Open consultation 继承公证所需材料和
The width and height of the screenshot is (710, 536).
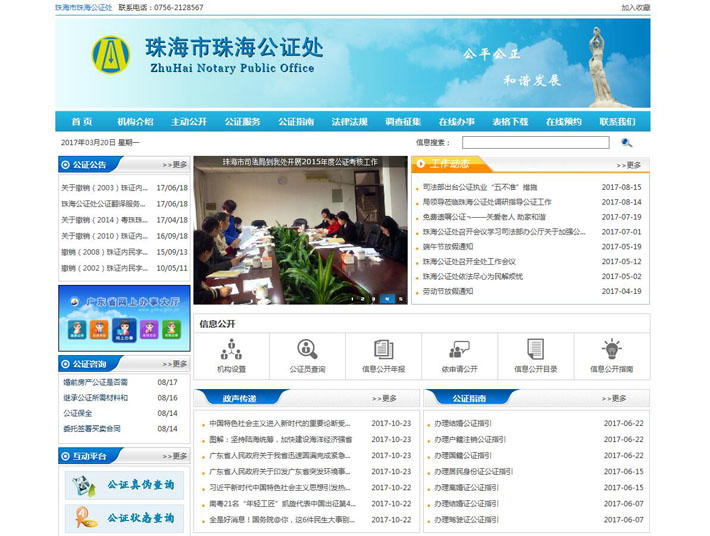coord(96,398)
